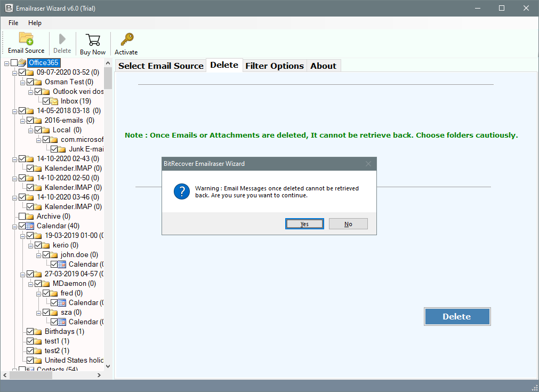
Task: Click the Activate key icon
Action: 127,39
